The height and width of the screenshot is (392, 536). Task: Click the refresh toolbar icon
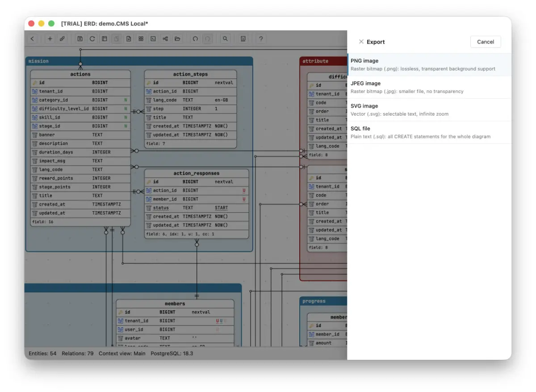92,39
